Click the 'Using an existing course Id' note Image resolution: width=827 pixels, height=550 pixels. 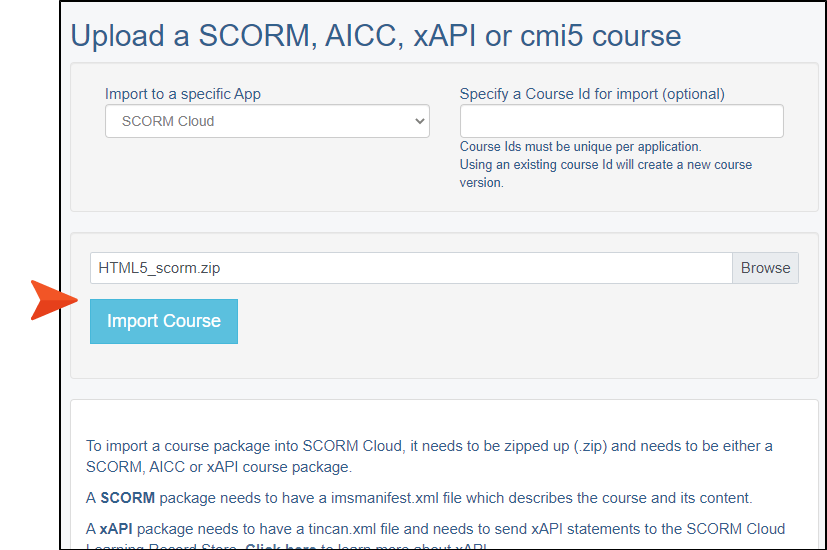pos(605,173)
